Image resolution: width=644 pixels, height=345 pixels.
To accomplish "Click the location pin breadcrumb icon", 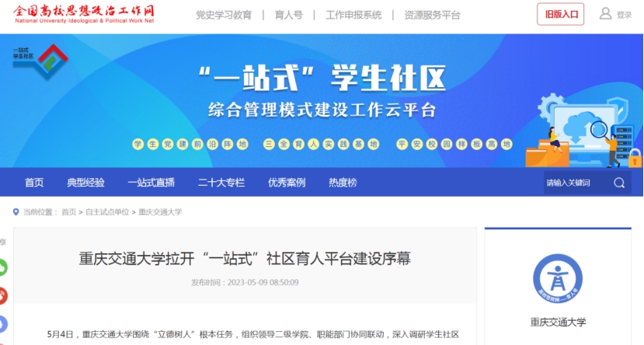I will (x=16, y=212).
